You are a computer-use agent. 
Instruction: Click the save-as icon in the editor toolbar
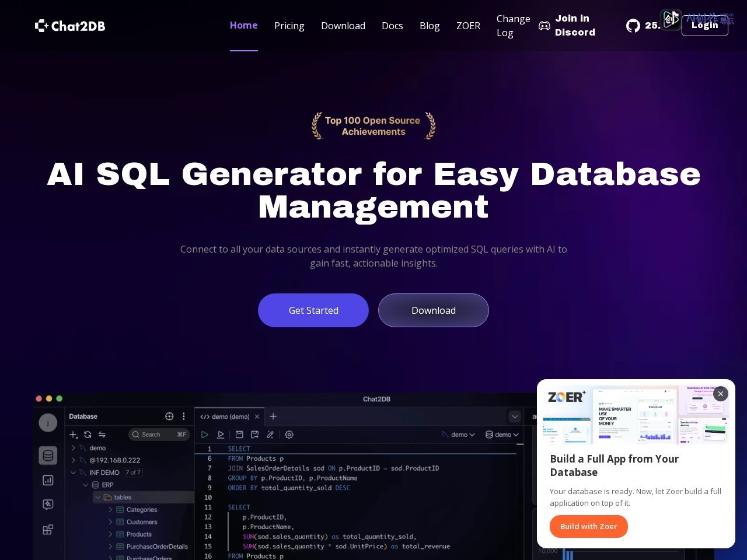coord(254,435)
